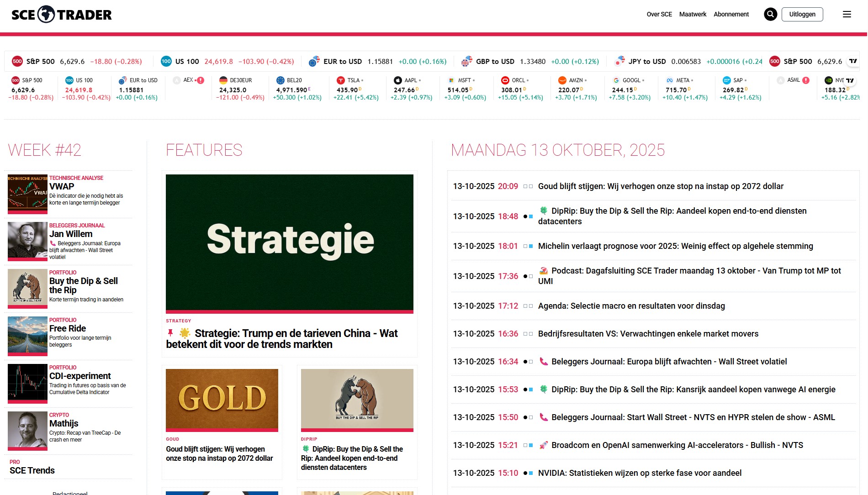Image resolution: width=868 pixels, height=495 pixels.
Task: Open the AMZN ticker logo
Action: [x=562, y=80]
